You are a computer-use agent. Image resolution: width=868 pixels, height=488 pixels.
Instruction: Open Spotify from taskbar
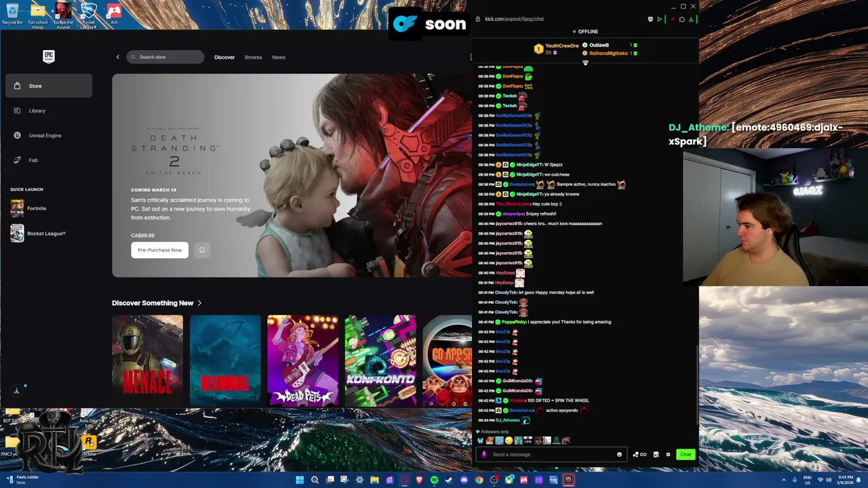pos(434,480)
